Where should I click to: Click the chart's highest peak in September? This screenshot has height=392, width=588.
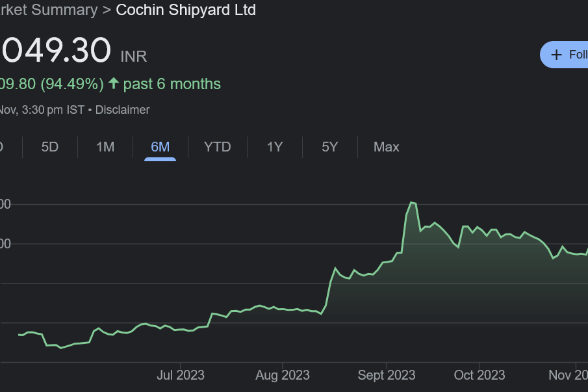point(411,203)
